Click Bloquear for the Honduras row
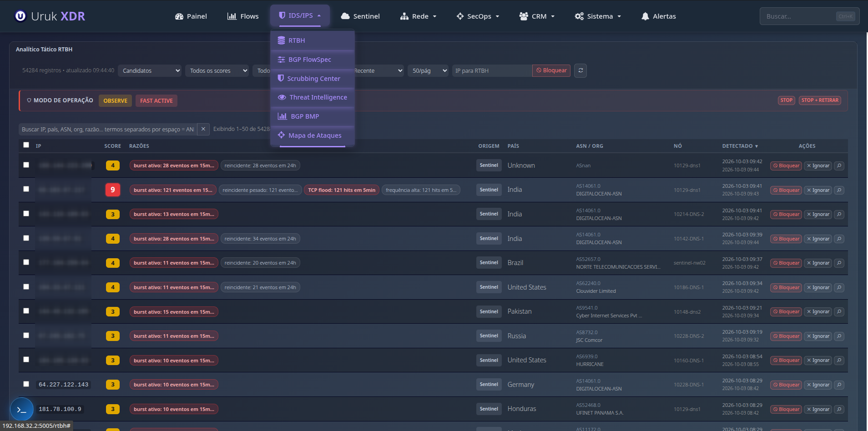 tap(786, 409)
